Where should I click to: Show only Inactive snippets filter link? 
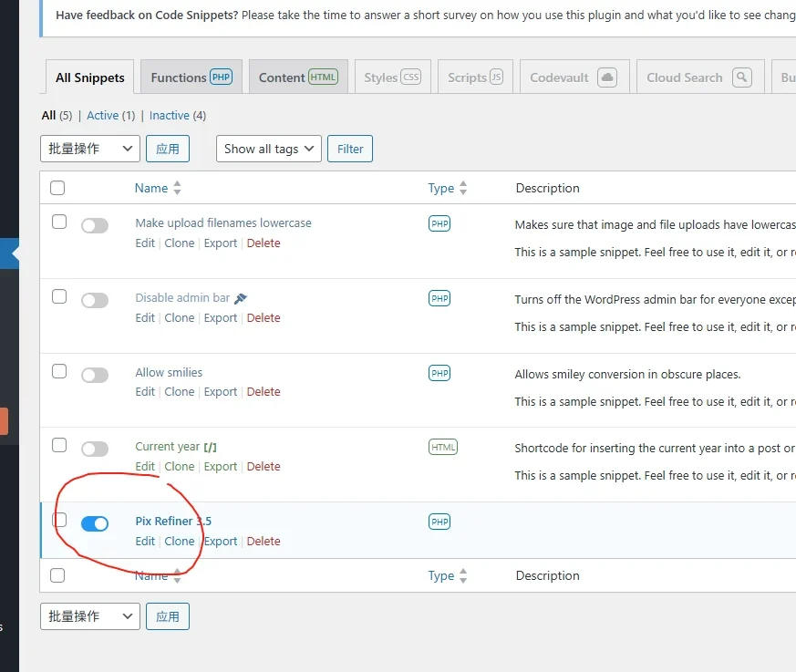170,116
